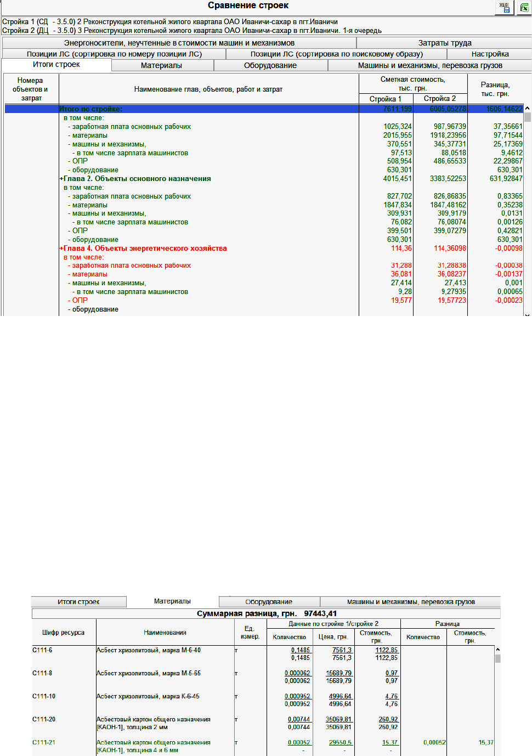This screenshot has height=756, width=532.
Task: Select Асбестовый картон толщина 2 мм row
Action: click(154, 723)
